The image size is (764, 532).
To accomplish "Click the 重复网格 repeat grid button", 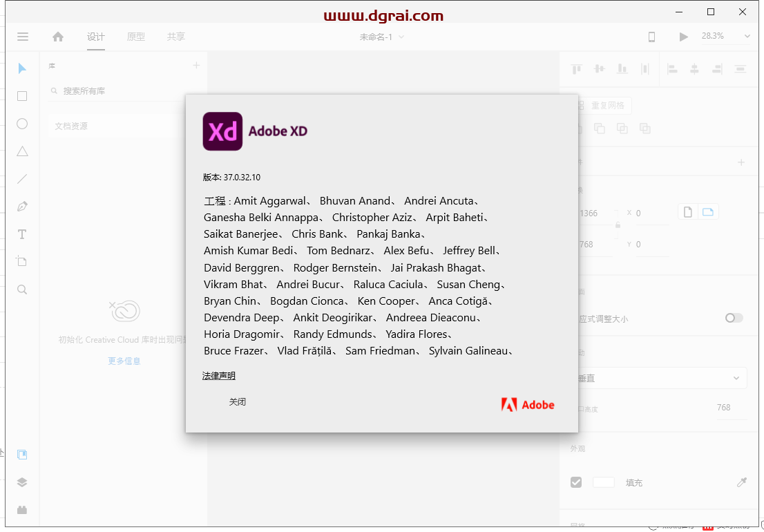I will click(603, 105).
